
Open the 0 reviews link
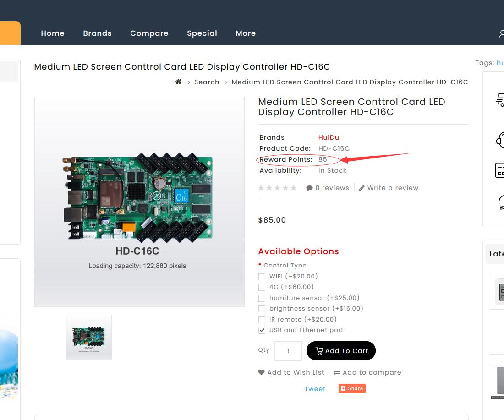(x=332, y=188)
